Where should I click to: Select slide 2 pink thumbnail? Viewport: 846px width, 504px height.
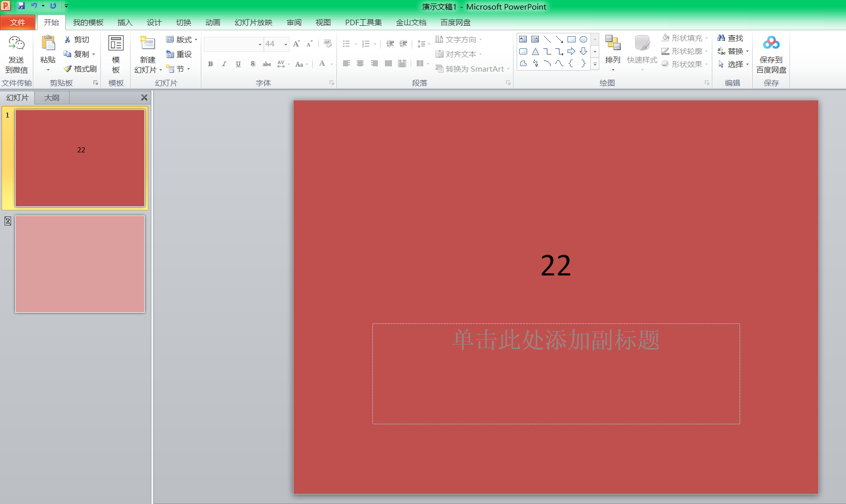[80, 264]
